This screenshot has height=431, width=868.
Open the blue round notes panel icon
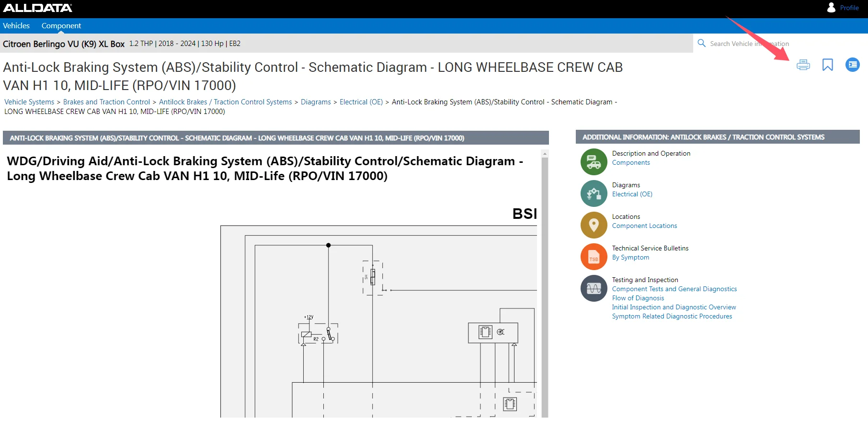click(x=853, y=65)
